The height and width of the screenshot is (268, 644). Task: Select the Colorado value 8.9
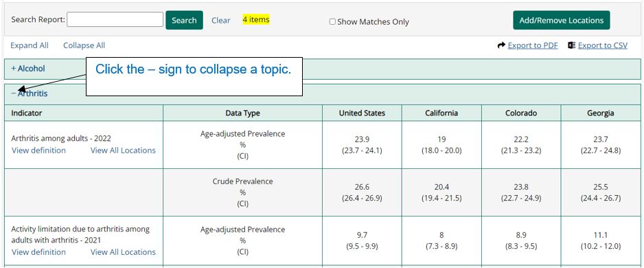(521, 235)
